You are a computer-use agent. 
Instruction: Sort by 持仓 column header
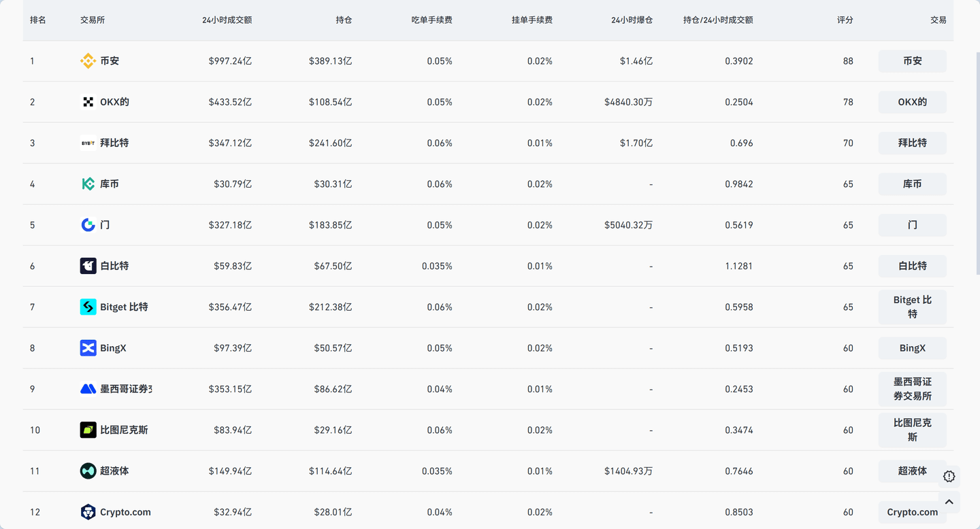click(344, 20)
